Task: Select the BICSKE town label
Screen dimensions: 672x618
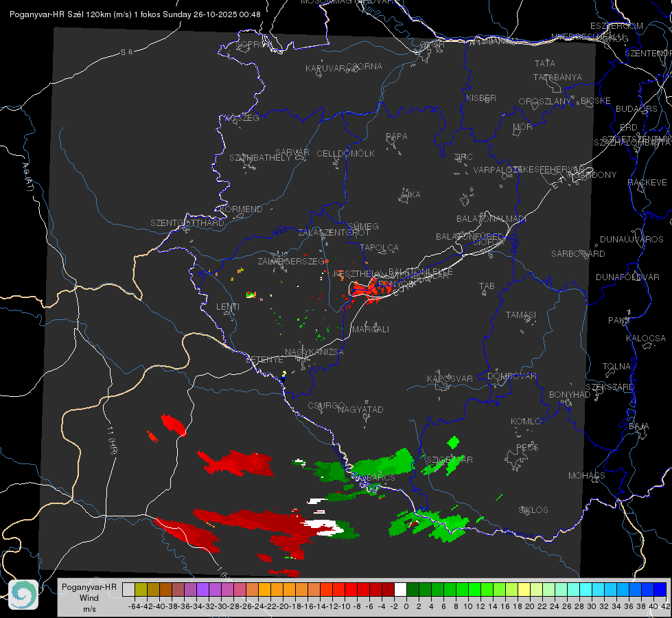Action: click(x=596, y=100)
